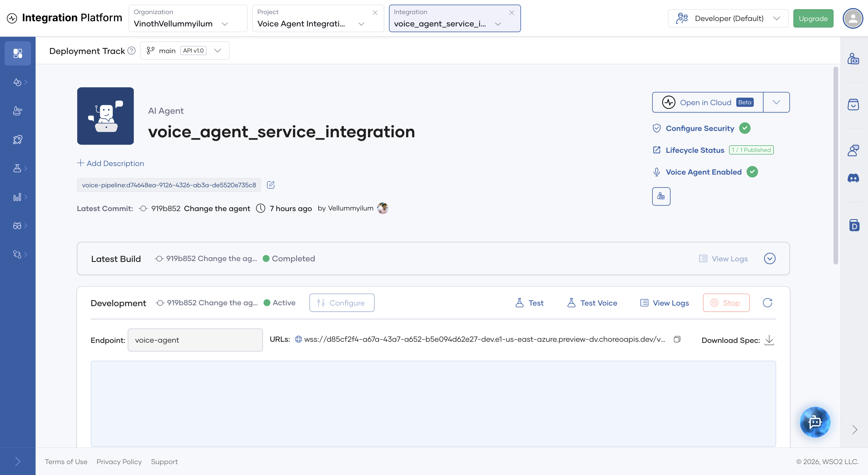
Task: Click the Configure button in Development
Action: click(342, 303)
